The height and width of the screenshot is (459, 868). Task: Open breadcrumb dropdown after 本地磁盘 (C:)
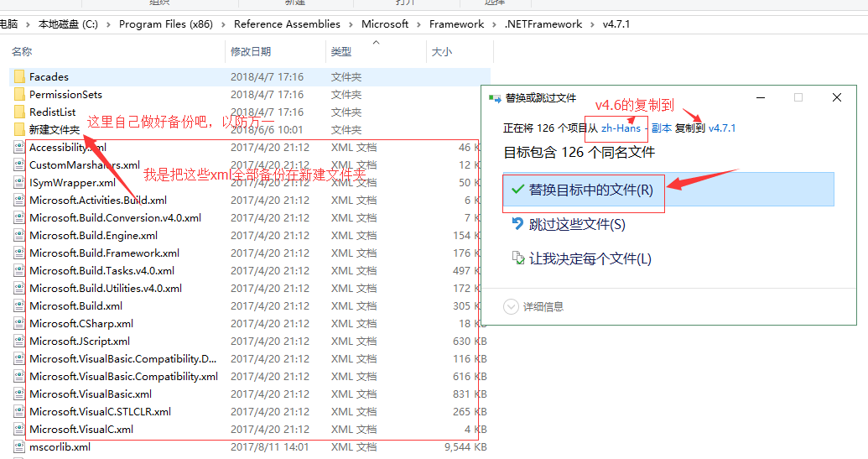click(108, 24)
